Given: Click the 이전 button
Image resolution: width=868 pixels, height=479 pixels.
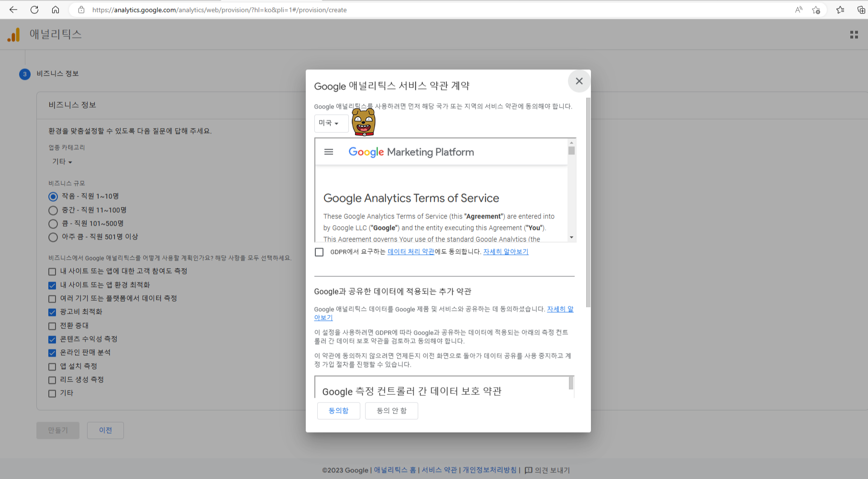Looking at the screenshot, I should tap(105, 430).
